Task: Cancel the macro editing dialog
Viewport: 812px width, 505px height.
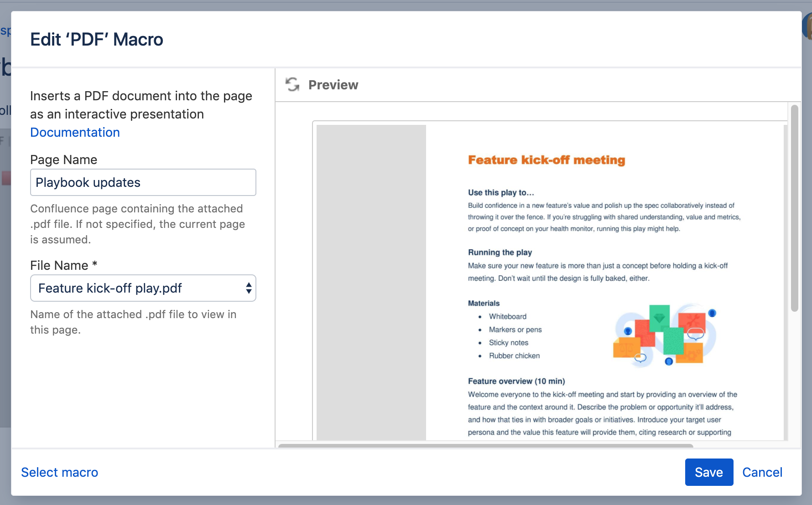Action: click(x=762, y=472)
